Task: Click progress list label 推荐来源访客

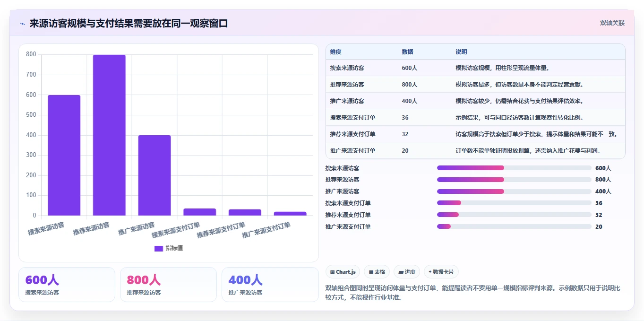Action: coord(342,180)
